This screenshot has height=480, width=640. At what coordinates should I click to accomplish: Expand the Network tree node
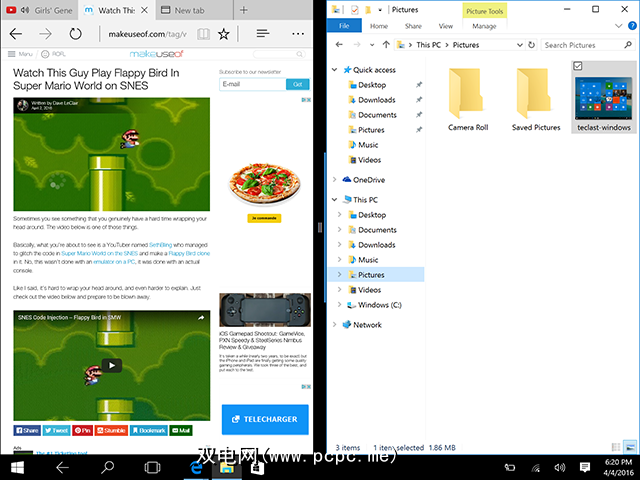(x=334, y=324)
